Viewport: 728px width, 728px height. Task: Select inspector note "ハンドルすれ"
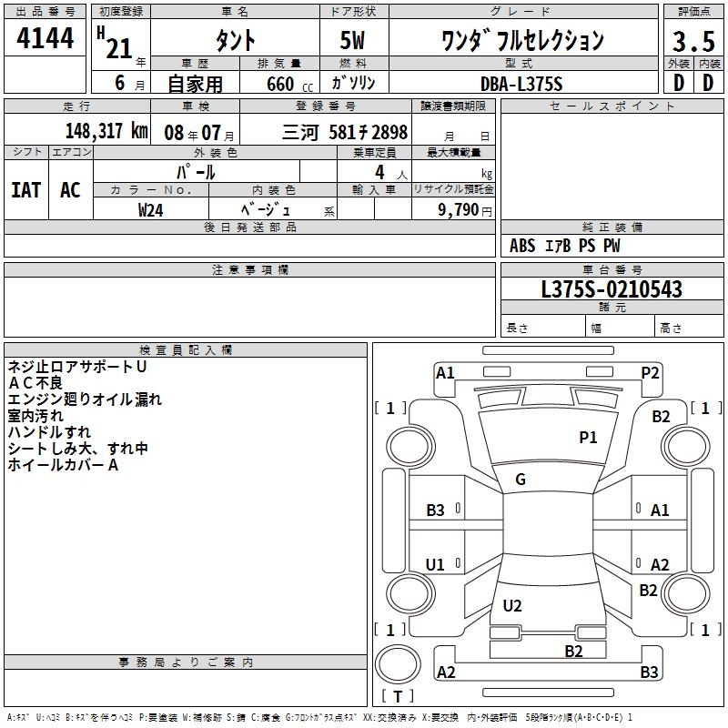[49, 431]
